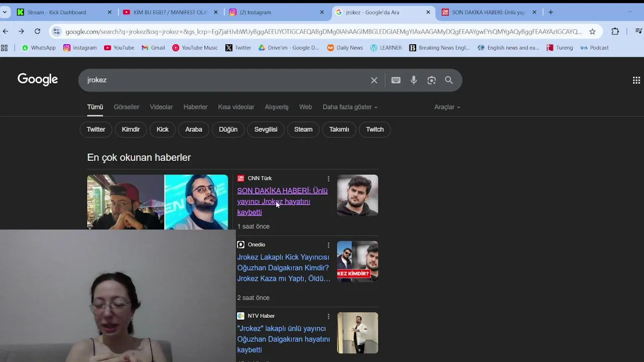Open the Daily News bookmark
Screen dimensions: 644x362
pos(345,48)
